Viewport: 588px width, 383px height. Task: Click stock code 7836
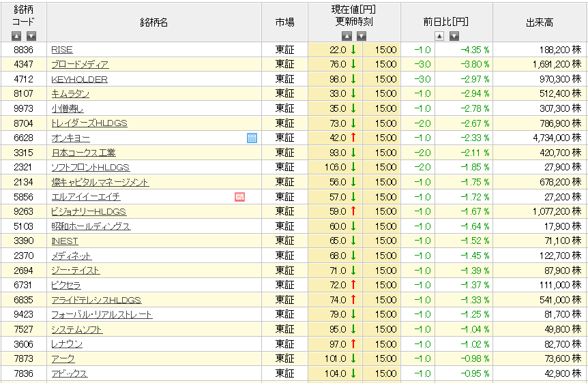pyautogui.click(x=24, y=373)
